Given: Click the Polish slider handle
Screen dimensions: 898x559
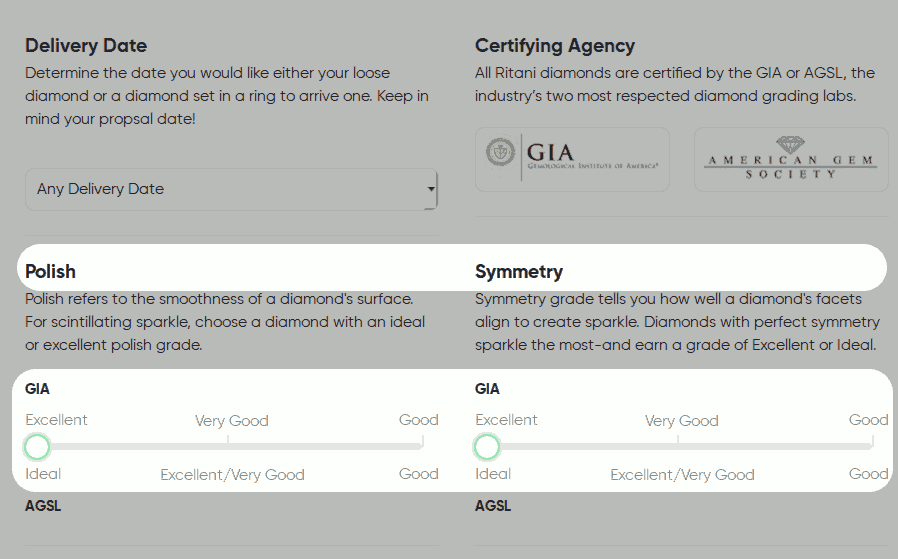Looking at the screenshot, I should (x=37, y=447).
